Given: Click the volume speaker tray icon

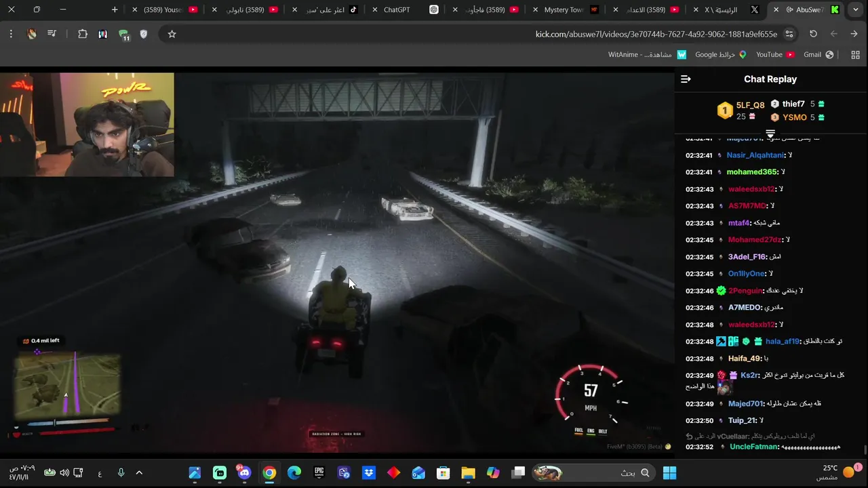Looking at the screenshot, I should (x=64, y=472).
